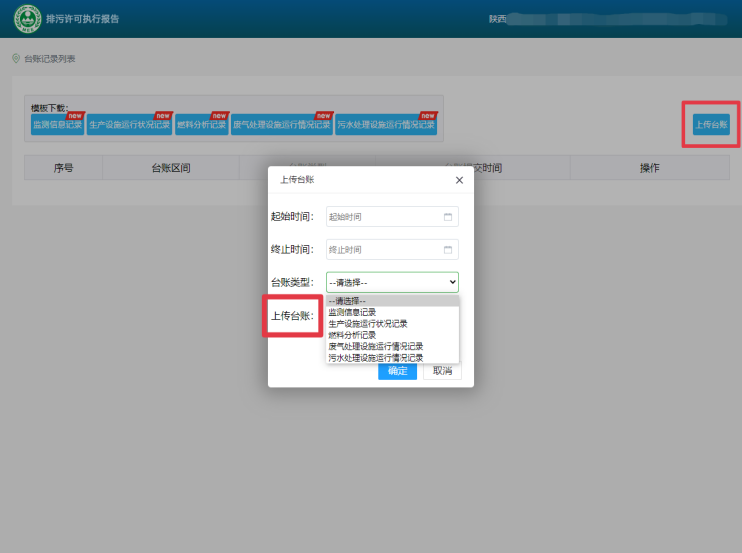
Task: Open the 台账类型 dropdown
Action: coord(392,283)
